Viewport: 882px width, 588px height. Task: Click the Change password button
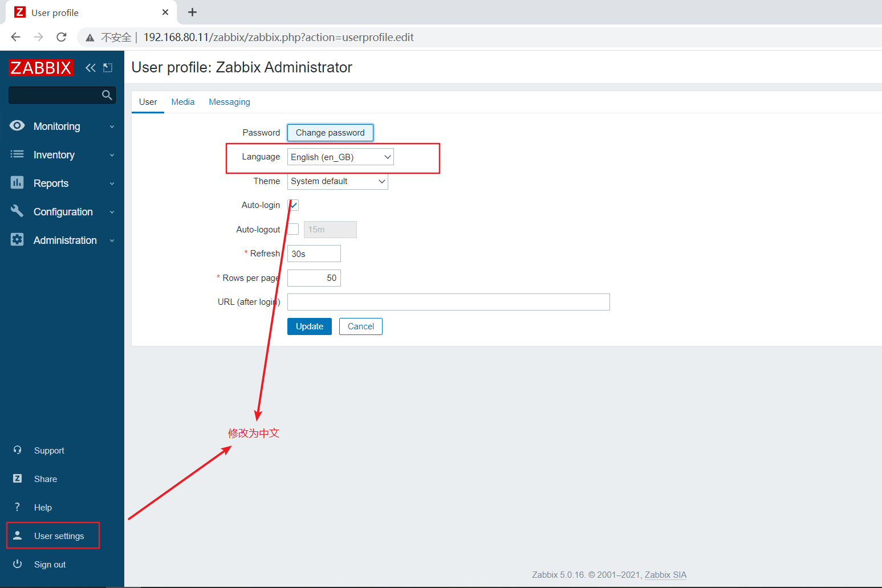pos(330,133)
